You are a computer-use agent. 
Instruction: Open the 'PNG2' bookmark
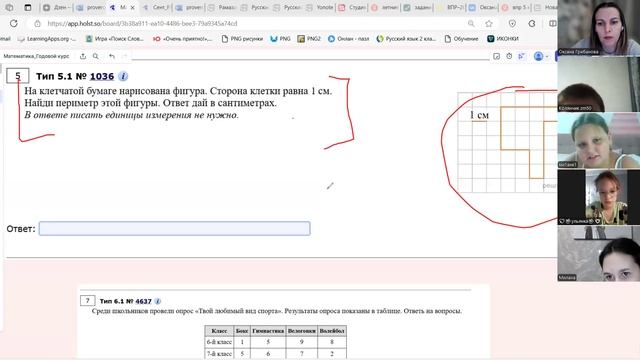[309, 39]
